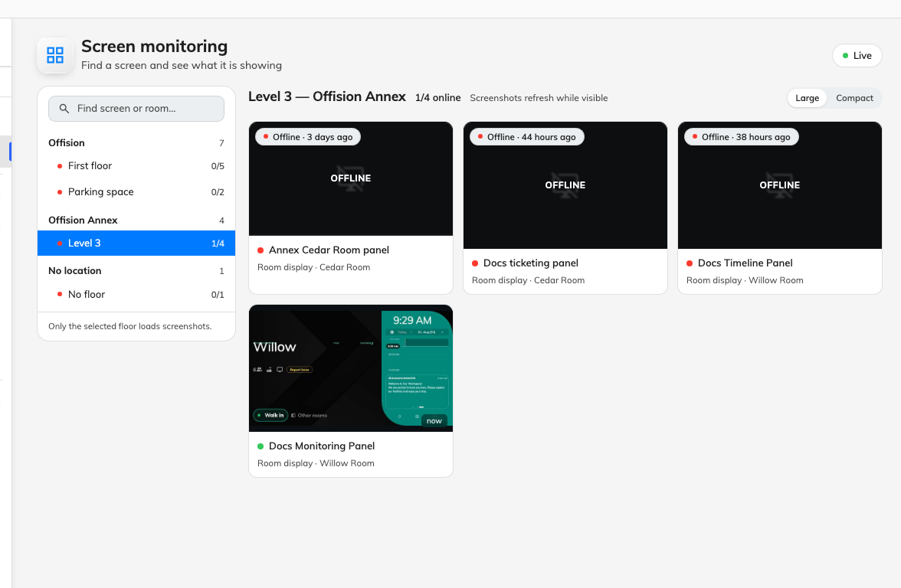Switch to Compact view

pos(854,98)
